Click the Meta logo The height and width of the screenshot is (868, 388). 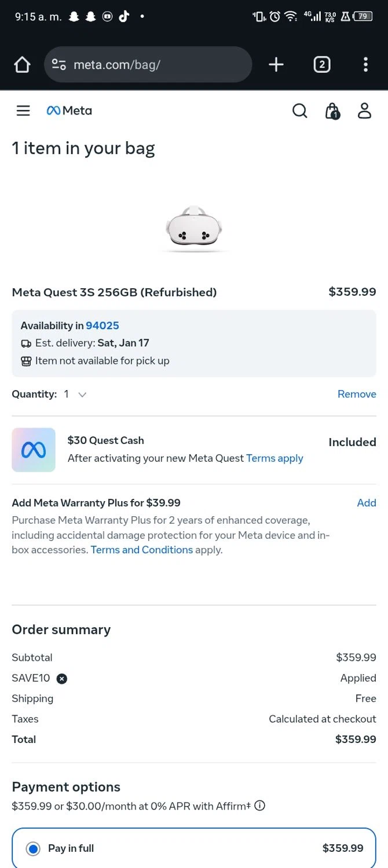point(69,111)
